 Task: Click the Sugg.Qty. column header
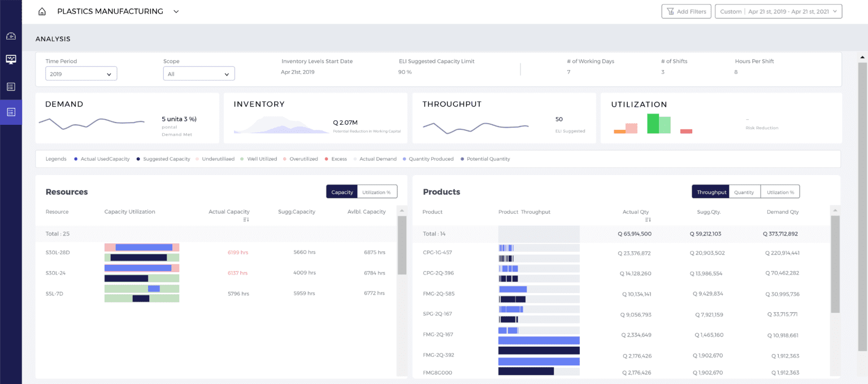point(709,212)
